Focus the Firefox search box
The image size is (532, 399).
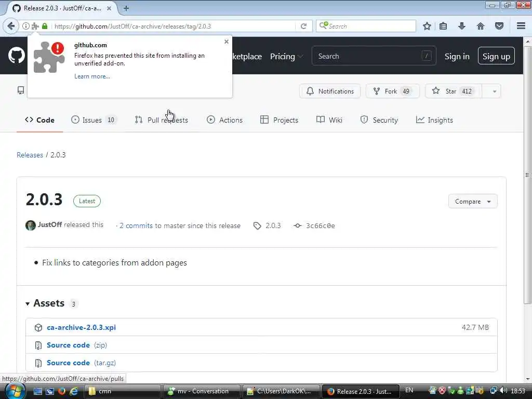pyautogui.click(x=366, y=26)
